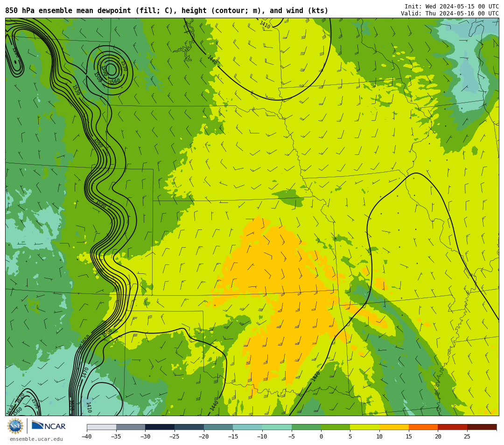Click the positive 10 colorbar tick label
This screenshot has width=504, height=445.
coord(379,436)
